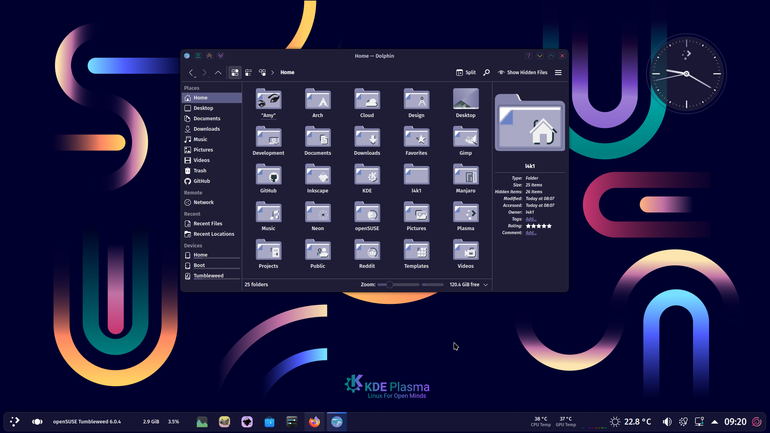Switch to Details view mode

[262, 73]
